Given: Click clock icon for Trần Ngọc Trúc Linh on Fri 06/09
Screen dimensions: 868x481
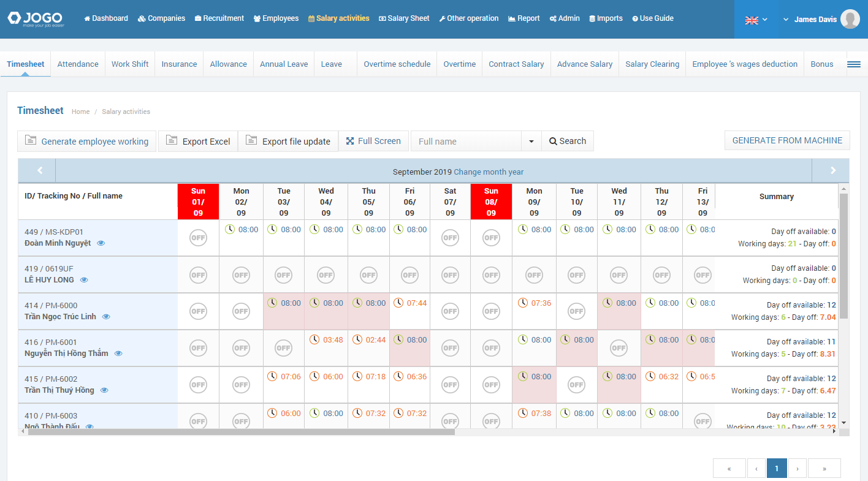Looking at the screenshot, I should click(x=398, y=303).
